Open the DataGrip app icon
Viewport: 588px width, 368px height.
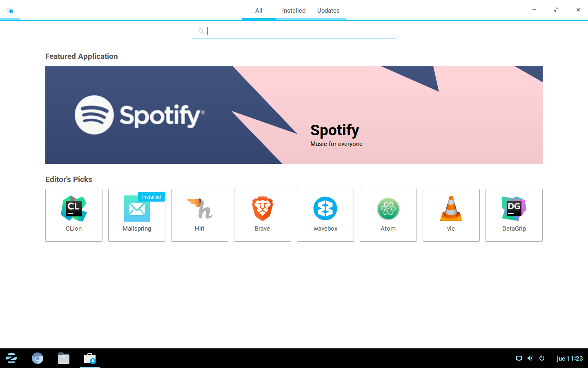click(x=514, y=209)
